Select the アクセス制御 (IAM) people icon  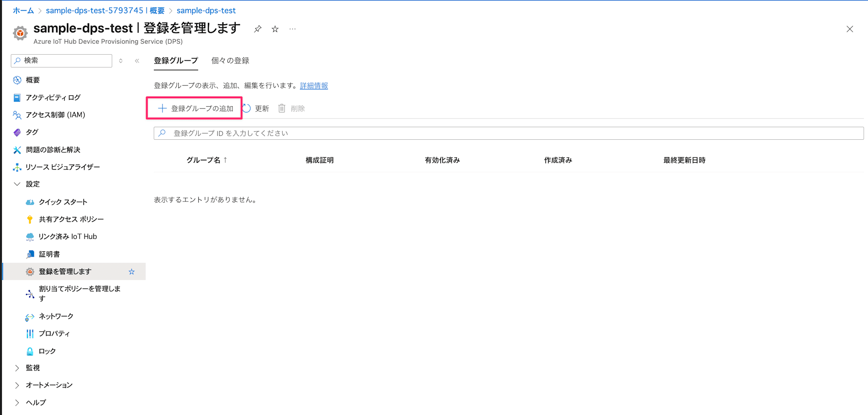click(x=17, y=115)
